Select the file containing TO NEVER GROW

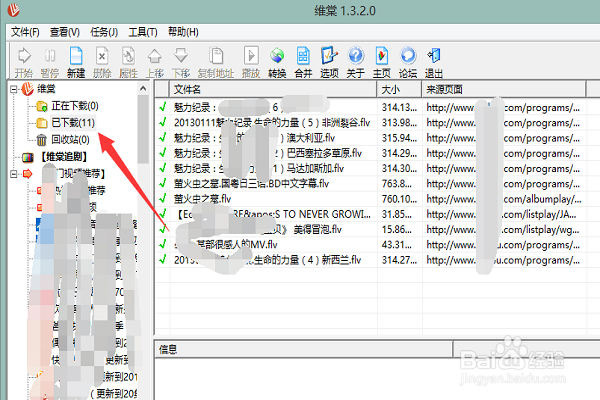point(272,214)
